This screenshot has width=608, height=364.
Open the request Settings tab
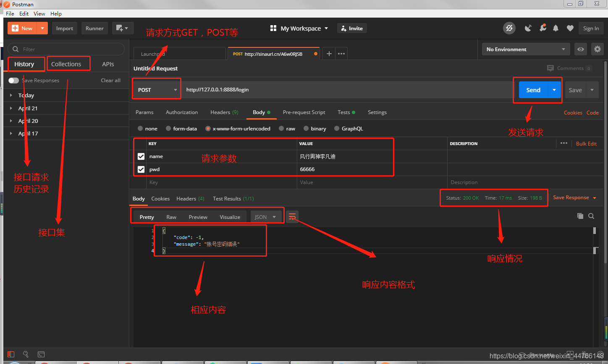point(377,112)
